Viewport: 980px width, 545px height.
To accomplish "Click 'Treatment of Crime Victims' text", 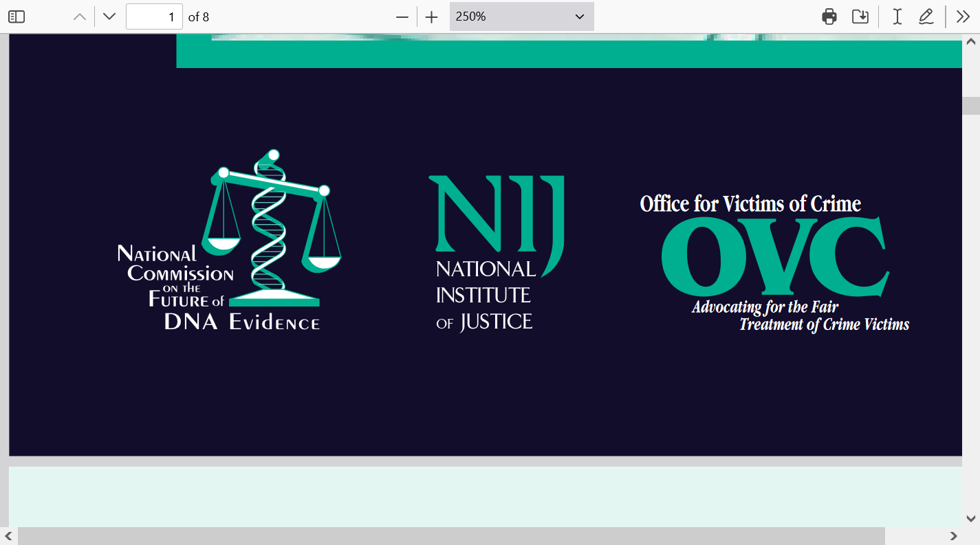I will click(x=824, y=324).
